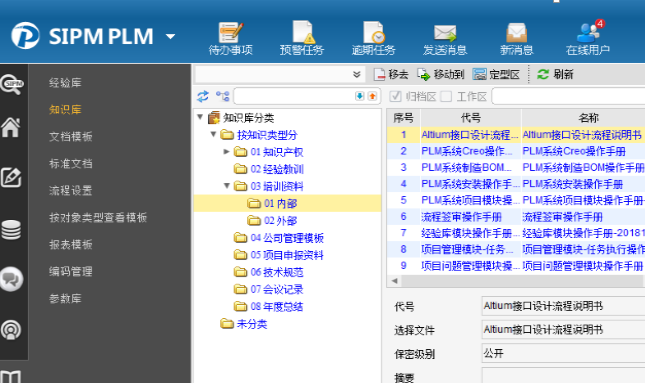The height and width of the screenshot is (383, 645).
Task: View 在线用户 online users icon
Action: click(x=589, y=32)
